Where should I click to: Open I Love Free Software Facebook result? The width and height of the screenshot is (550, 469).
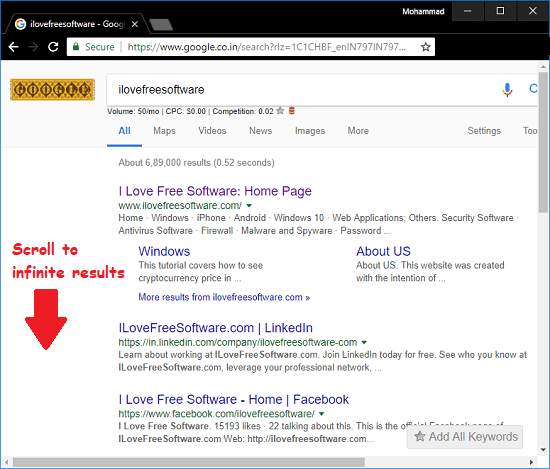[x=234, y=400]
